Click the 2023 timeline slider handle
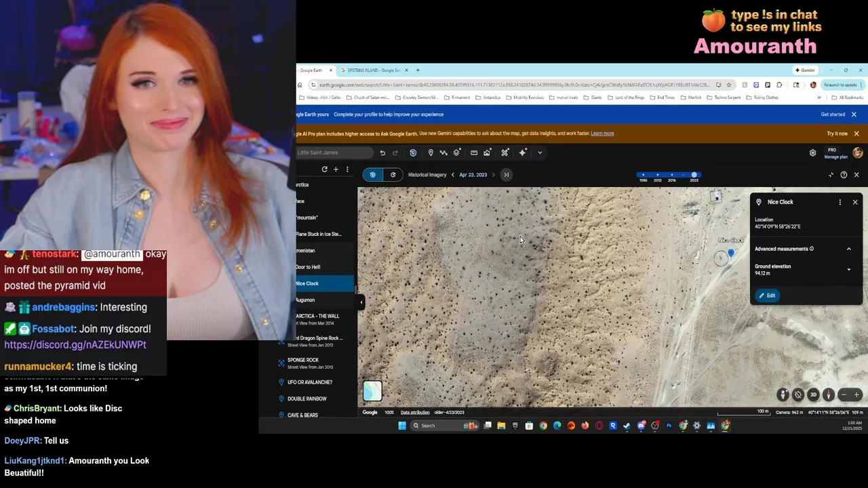 coord(694,175)
